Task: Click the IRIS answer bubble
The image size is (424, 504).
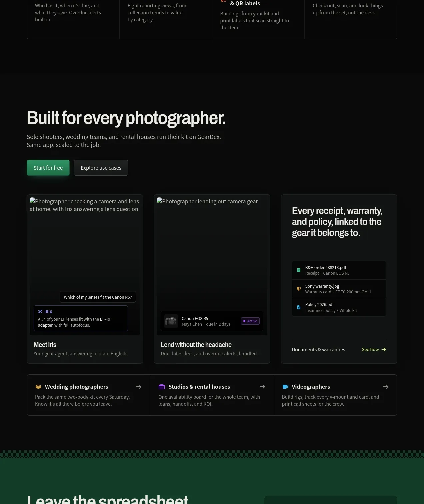Action: [x=81, y=318]
